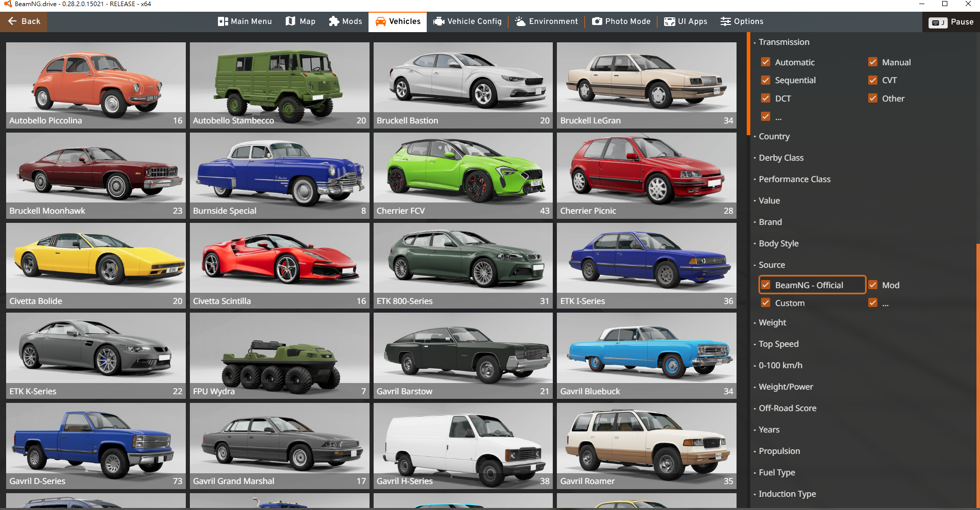
Task: Expand the Performance Class filter section
Action: point(795,179)
